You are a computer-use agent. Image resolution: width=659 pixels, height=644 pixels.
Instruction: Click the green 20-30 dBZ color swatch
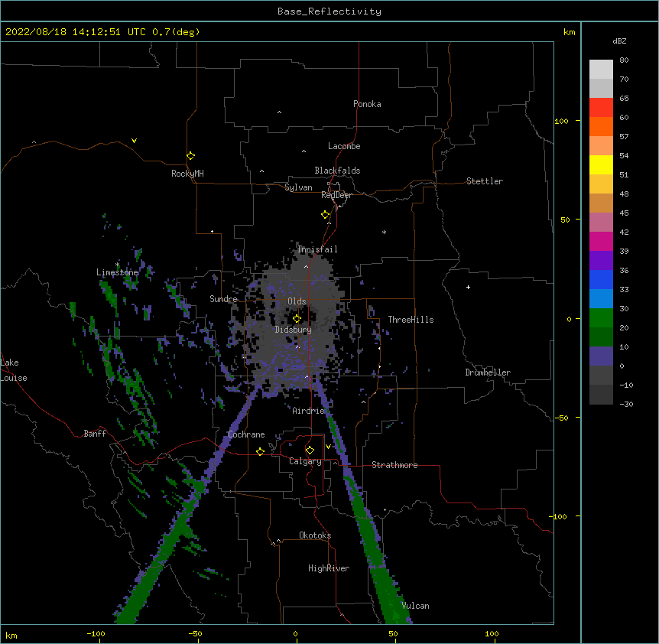click(601, 318)
